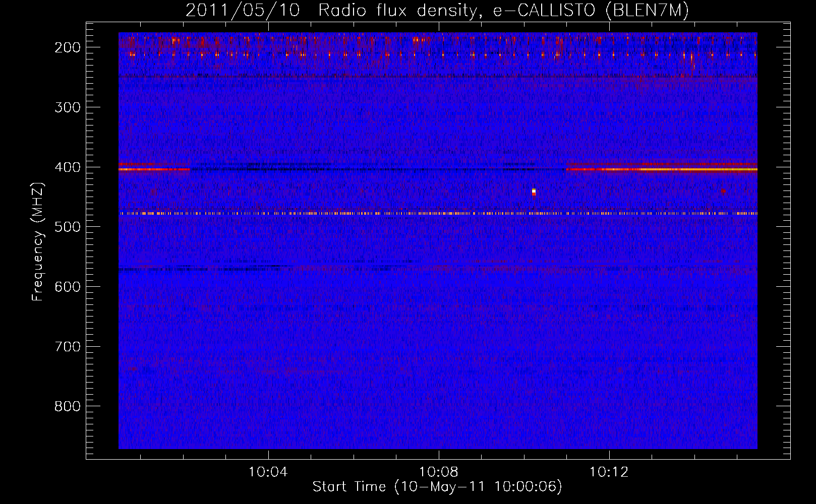Click the 200 frequency tick label
Viewport: 816px width, 504px height.
point(68,47)
